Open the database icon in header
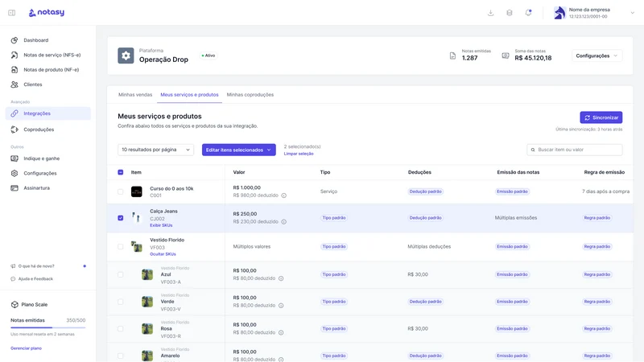This screenshot has width=644, height=362. coord(510,13)
